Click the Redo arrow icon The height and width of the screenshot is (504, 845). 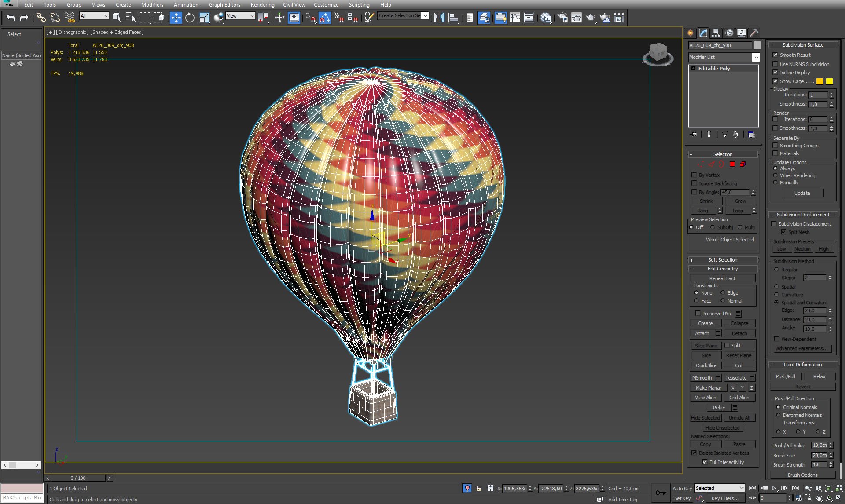tap(24, 18)
